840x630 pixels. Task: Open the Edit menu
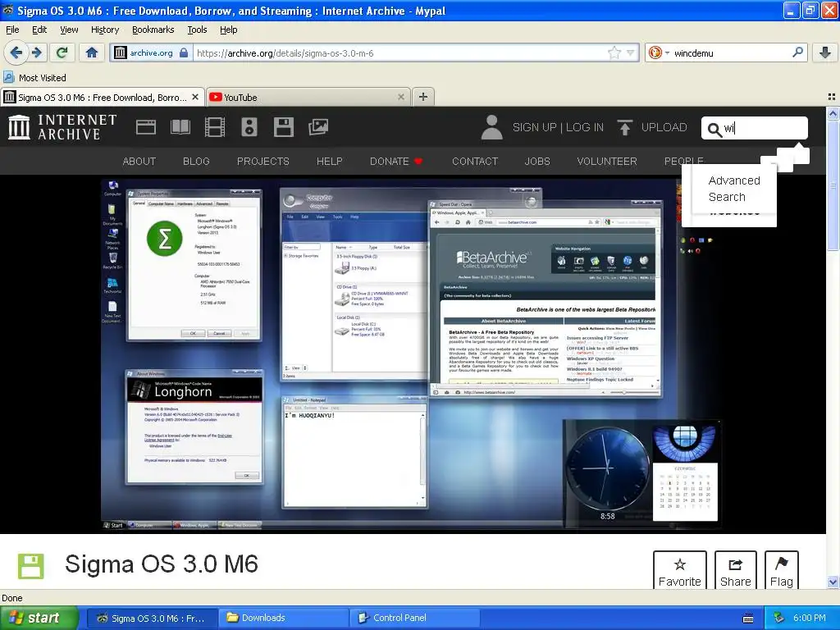point(39,30)
